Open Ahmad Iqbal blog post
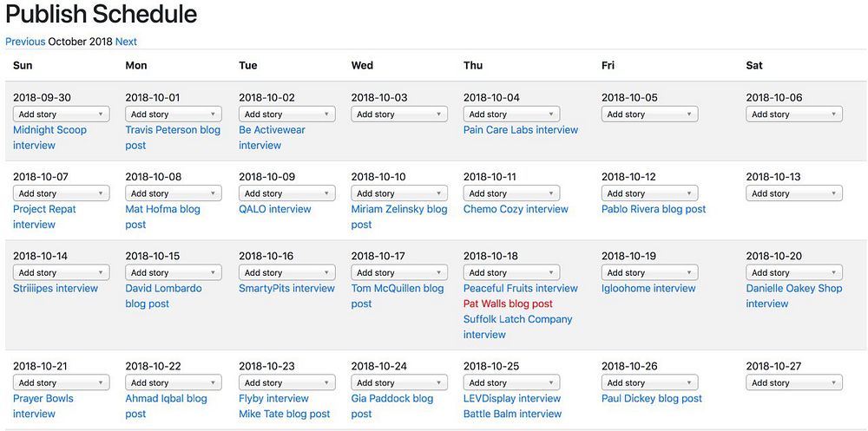The width and height of the screenshot is (868, 431). (x=166, y=406)
